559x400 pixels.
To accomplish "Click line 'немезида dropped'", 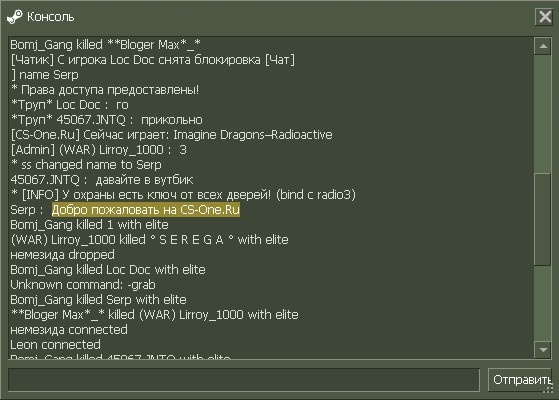I will 63,255.
